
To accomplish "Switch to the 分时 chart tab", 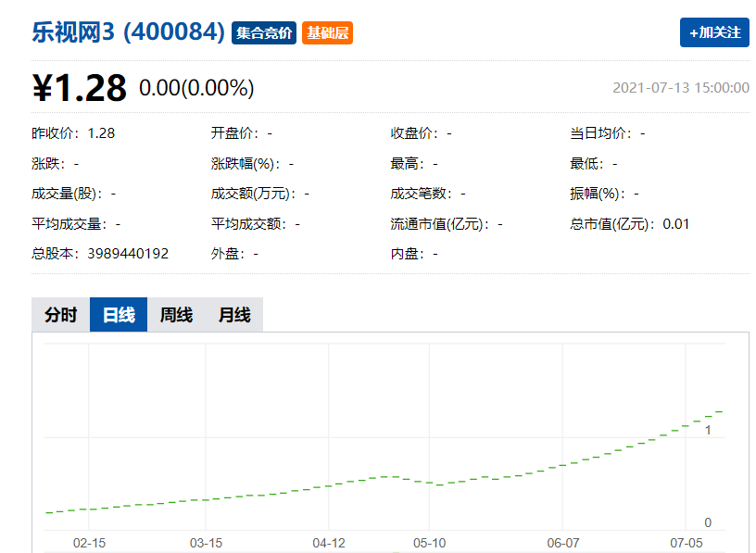I will [61, 315].
